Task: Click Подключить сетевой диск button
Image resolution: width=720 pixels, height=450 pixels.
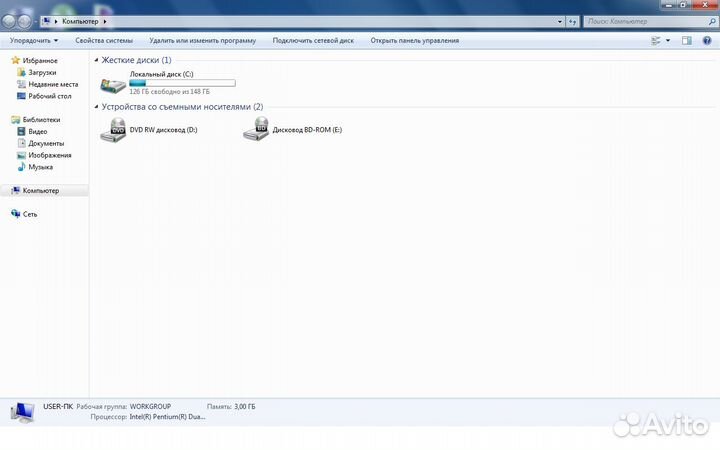Action: (x=313, y=40)
